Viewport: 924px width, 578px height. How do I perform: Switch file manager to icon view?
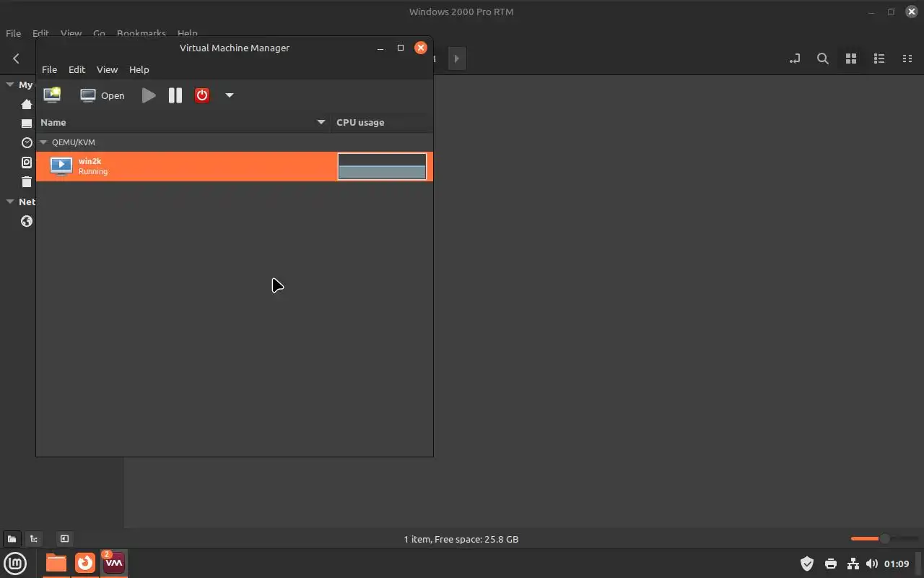pyautogui.click(x=851, y=59)
